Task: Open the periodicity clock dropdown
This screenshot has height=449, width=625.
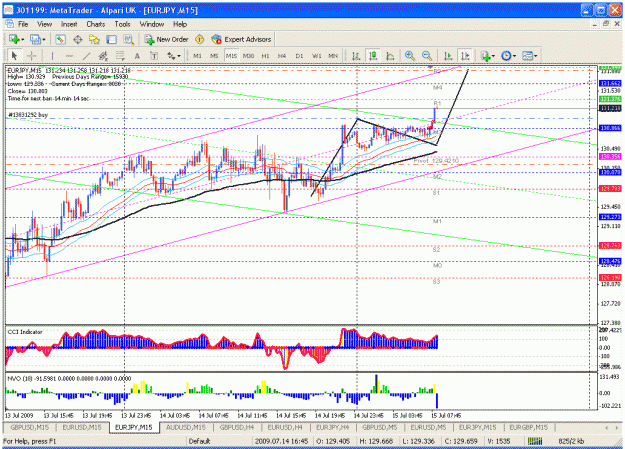Action: coord(509,56)
